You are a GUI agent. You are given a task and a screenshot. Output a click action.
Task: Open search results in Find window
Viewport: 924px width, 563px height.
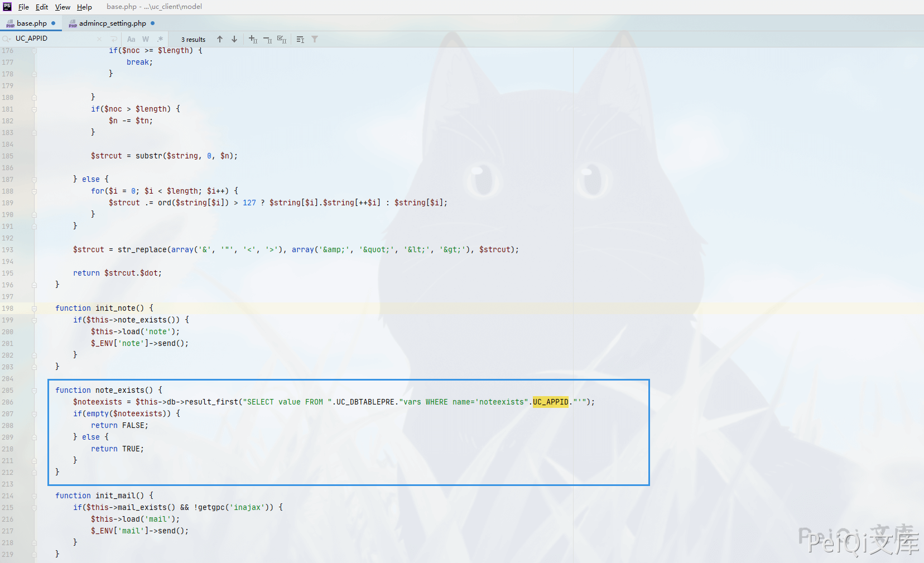[x=300, y=39]
